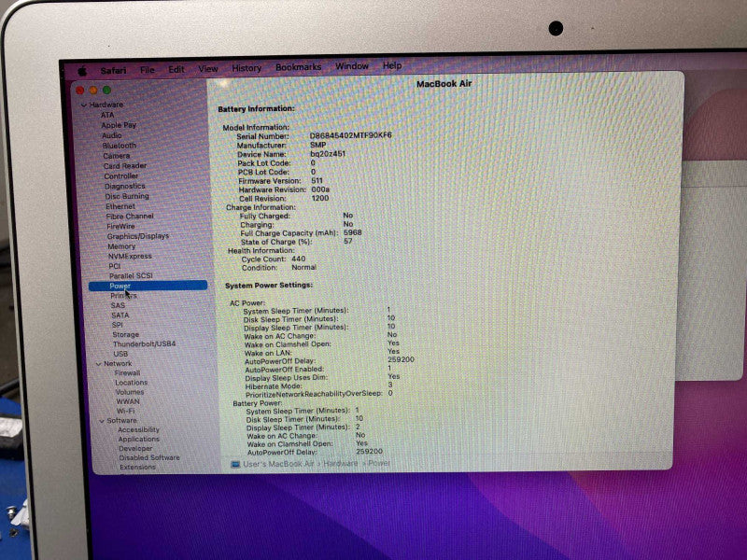The height and width of the screenshot is (560, 747).
Task: Click device name bq20z451
Action: pos(328,154)
